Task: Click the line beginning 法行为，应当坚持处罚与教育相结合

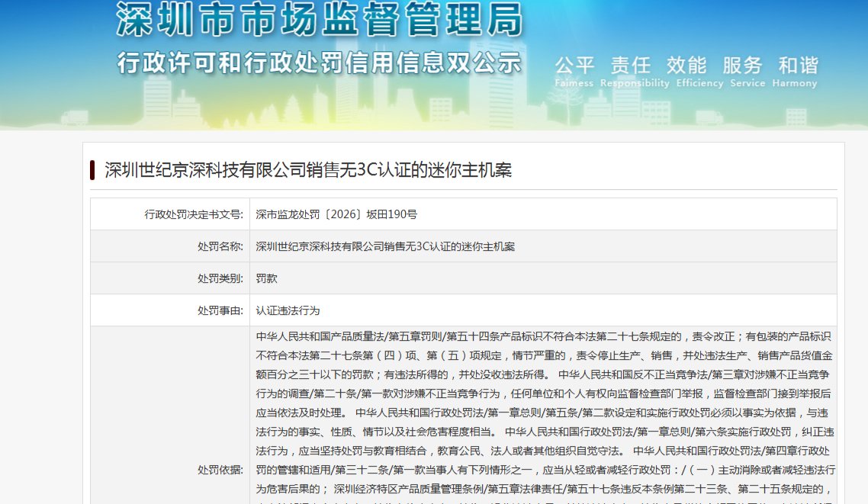Action: [x=543, y=451]
